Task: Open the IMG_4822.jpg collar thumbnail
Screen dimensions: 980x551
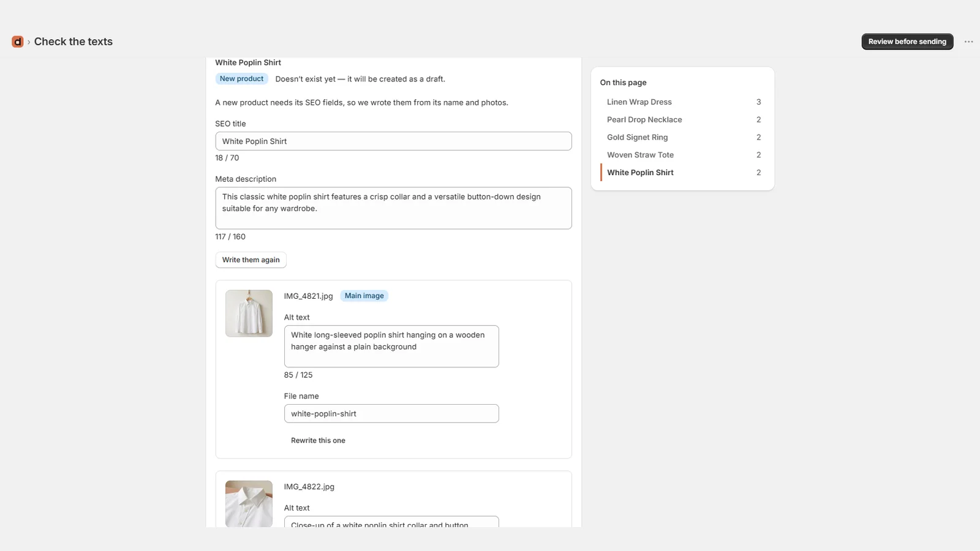Action: pos(249,504)
